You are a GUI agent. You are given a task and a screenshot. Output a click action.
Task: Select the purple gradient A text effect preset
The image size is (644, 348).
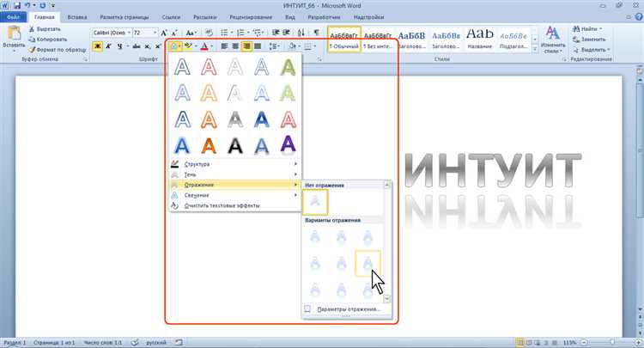tap(289, 143)
